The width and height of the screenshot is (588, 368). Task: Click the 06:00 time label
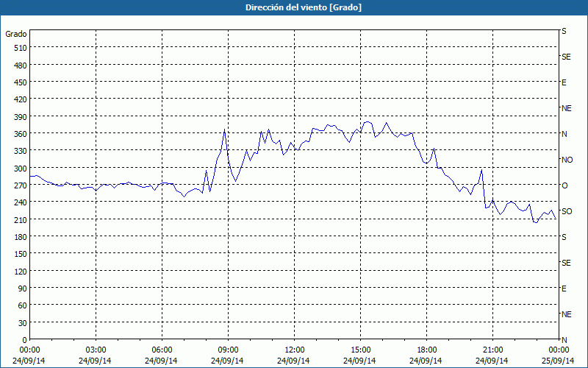pos(162,350)
